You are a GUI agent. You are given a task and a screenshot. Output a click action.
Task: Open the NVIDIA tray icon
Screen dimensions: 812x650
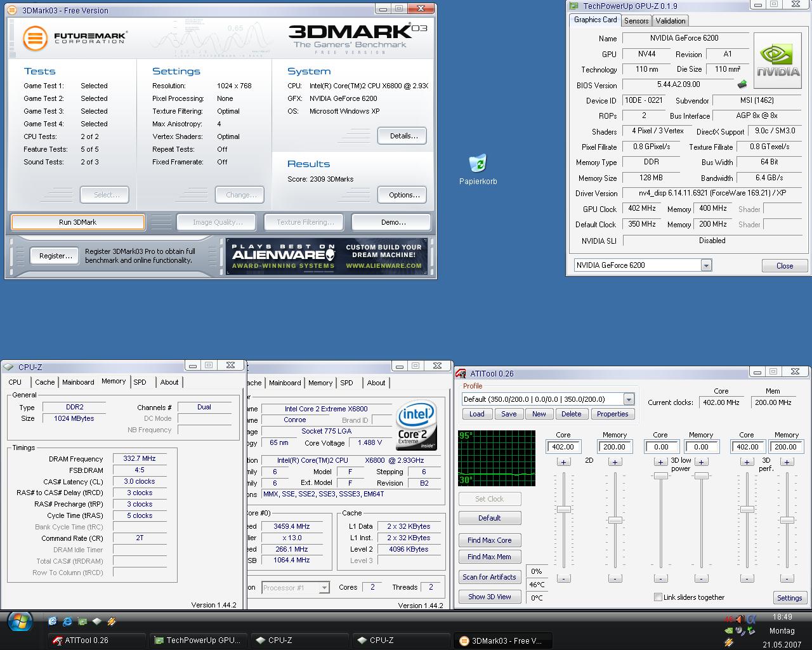pyautogui.click(x=729, y=631)
